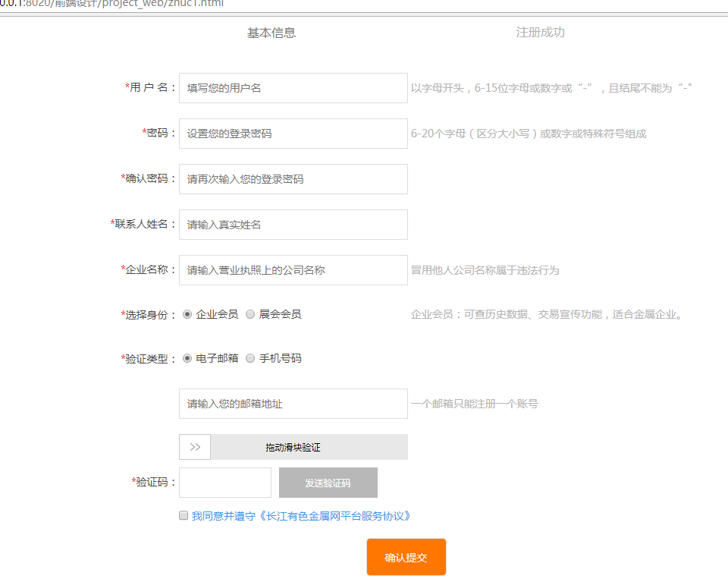Focus the 企业名称 input field
The width and height of the screenshot is (728, 579).
click(293, 270)
